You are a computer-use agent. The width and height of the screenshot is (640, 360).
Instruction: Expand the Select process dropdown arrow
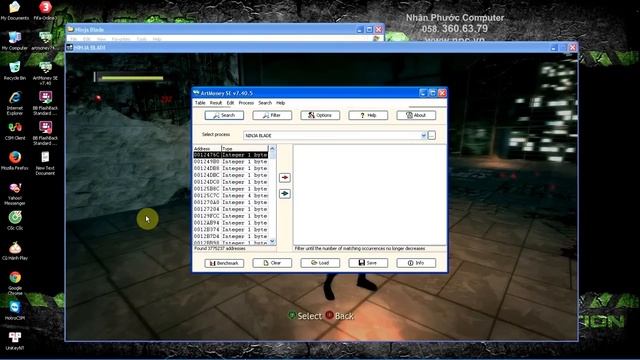click(x=423, y=136)
